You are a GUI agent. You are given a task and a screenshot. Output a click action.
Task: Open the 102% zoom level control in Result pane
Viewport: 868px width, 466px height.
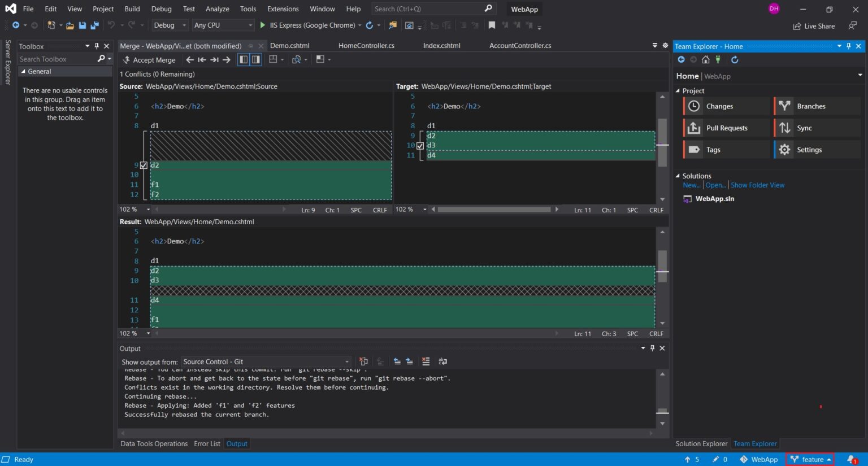tap(148, 333)
